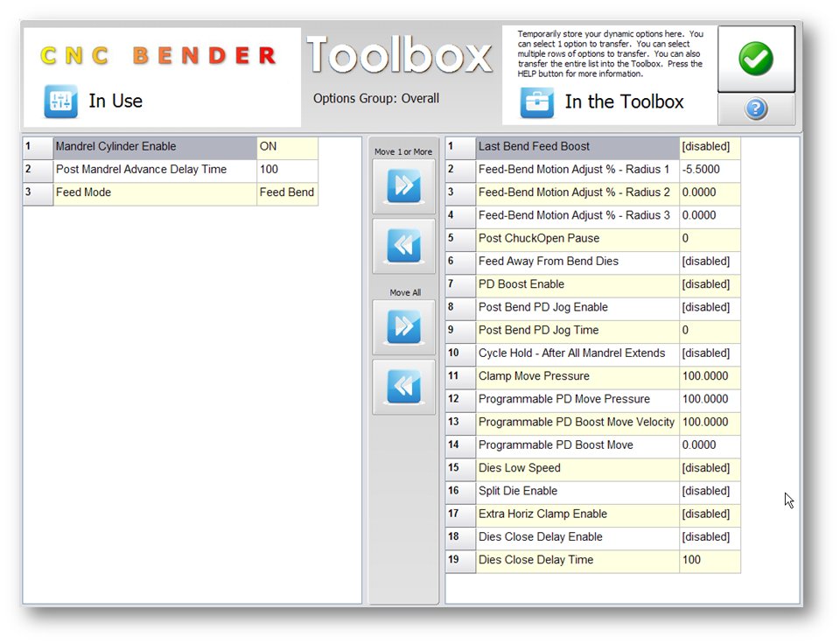Edit the Dies Close Delay Time value
This screenshot has height=644, width=840.
click(709, 560)
